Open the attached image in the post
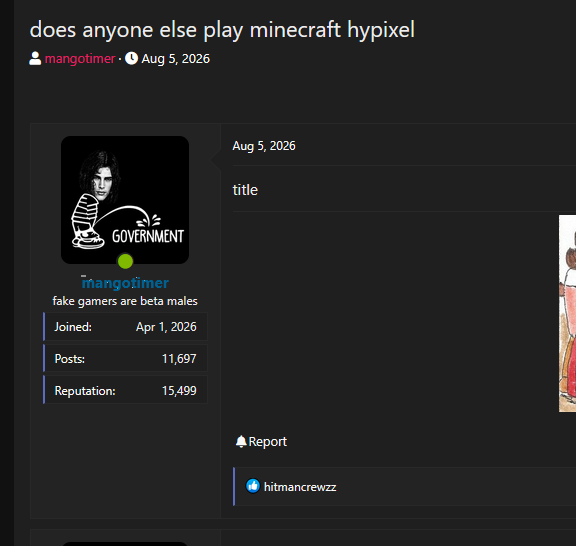The width and height of the screenshot is (576, 546). [x=567, y=313]
